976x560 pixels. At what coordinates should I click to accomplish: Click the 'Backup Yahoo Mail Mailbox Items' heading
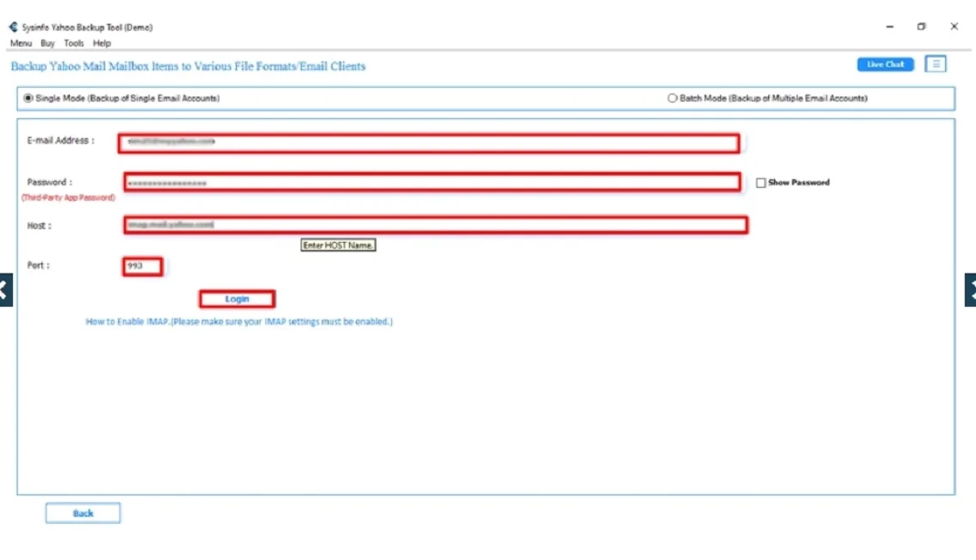(x=188, y=66)
